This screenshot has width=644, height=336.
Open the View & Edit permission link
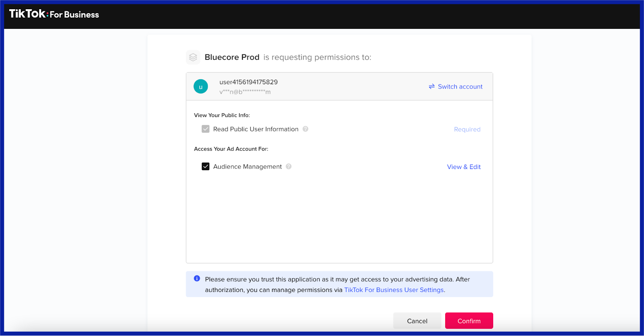464,167
